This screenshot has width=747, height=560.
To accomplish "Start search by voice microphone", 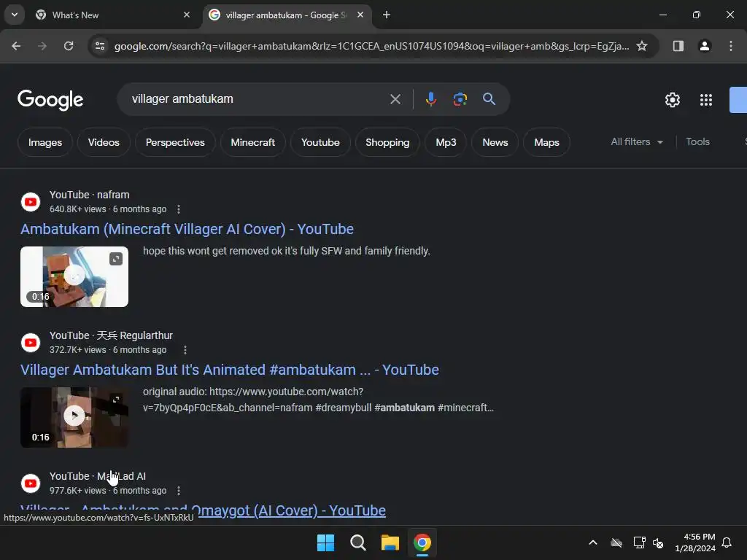I will pyautogui.click(x=430, y=99).
